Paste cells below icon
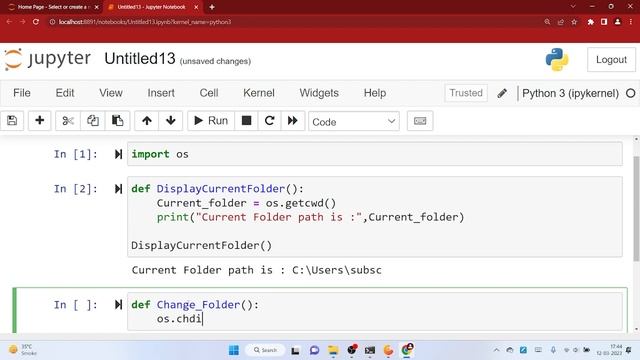Image resolution: width=640 pixels, height=360 pixels. click(x=118, y=121)
